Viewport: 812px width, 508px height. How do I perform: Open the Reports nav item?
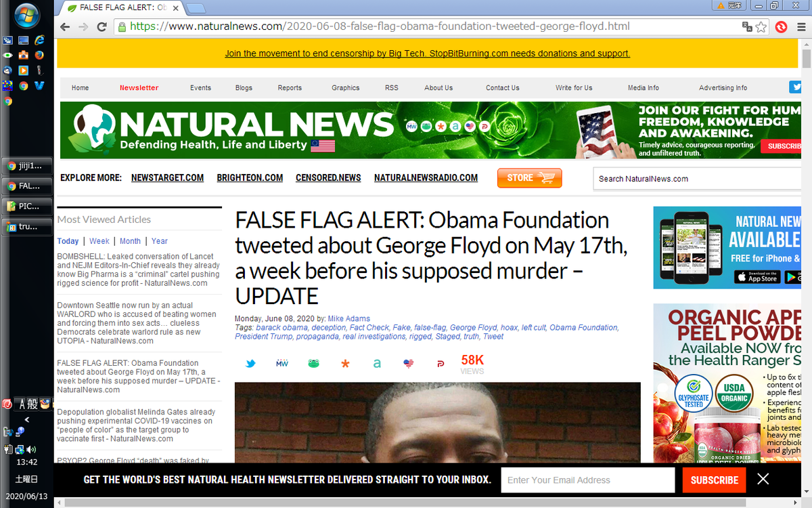290,88
